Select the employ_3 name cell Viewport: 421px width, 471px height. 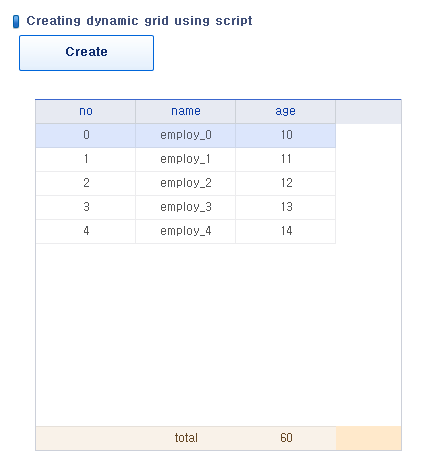(185, 207)
